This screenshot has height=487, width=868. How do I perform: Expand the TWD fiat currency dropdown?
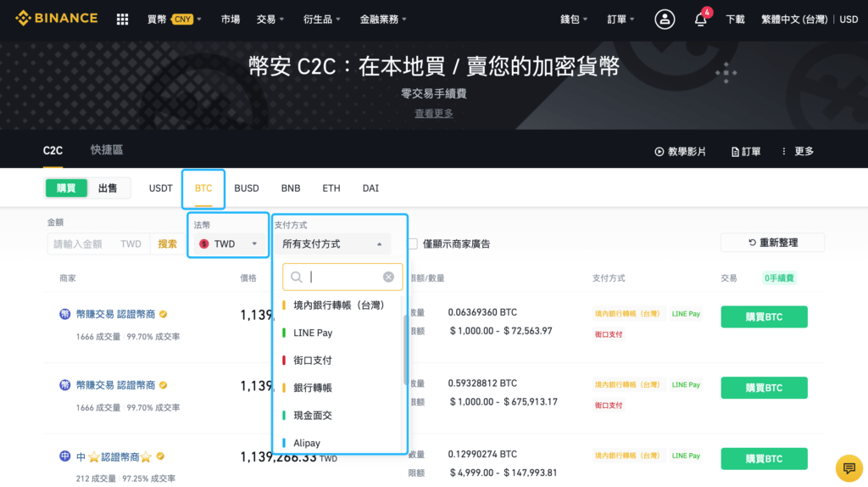click(228, 243)
